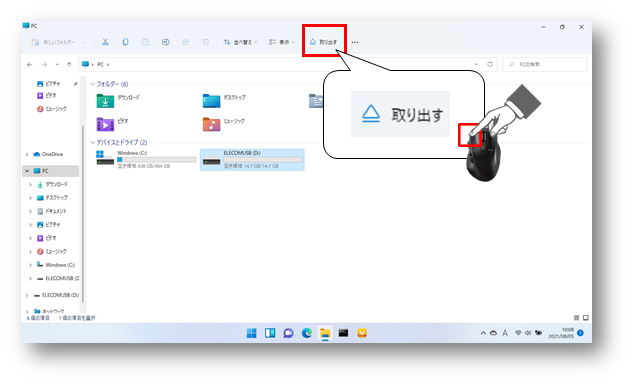Open the ミュージック folder icon

(x=211, y=124)
